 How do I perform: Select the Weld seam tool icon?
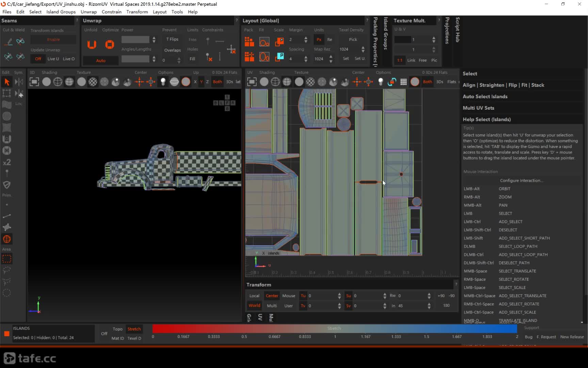point(20,42)
